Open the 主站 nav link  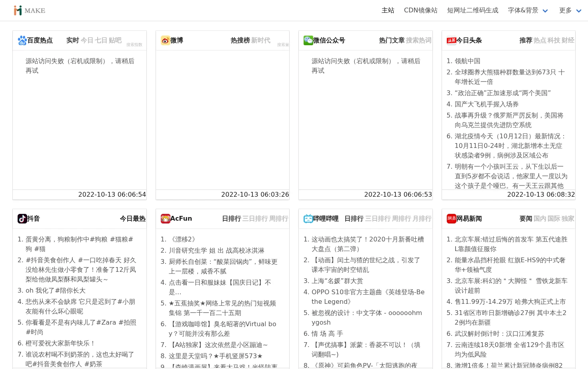[x=388, y=10]
